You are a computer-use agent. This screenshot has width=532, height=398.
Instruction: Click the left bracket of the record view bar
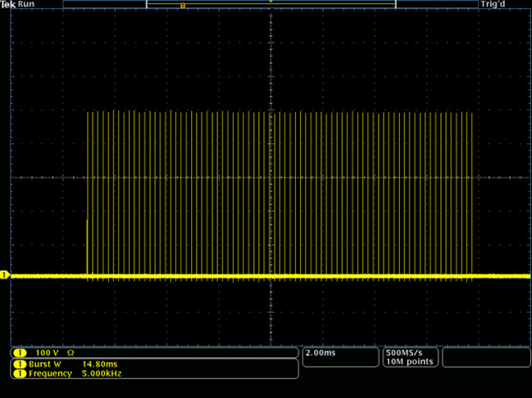(148, 4)
